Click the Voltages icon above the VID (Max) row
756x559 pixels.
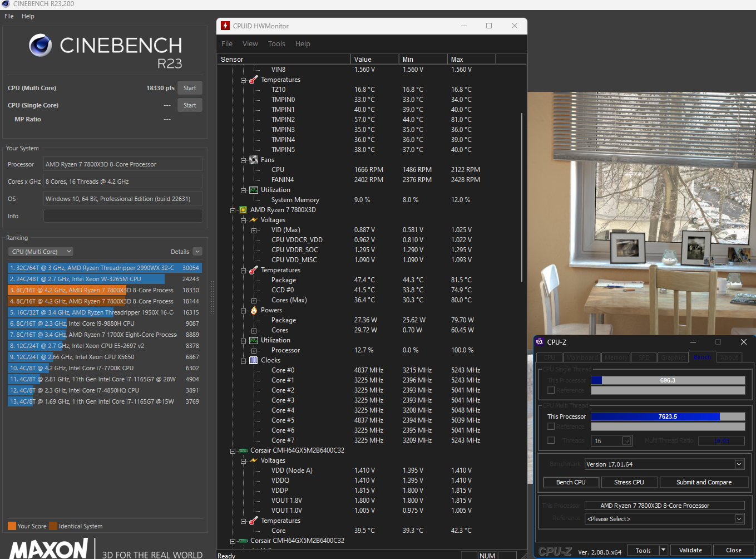(254, 220)
